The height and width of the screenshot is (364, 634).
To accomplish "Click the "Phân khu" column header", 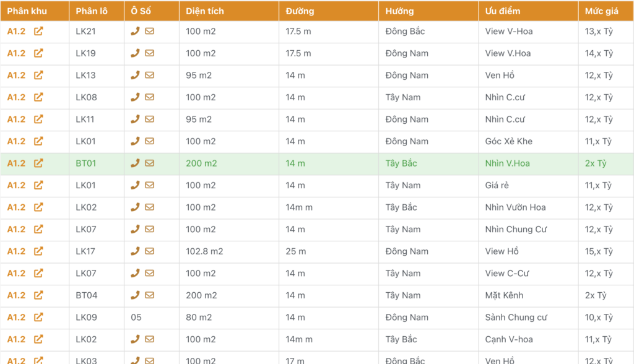I will tap(27, 11).
